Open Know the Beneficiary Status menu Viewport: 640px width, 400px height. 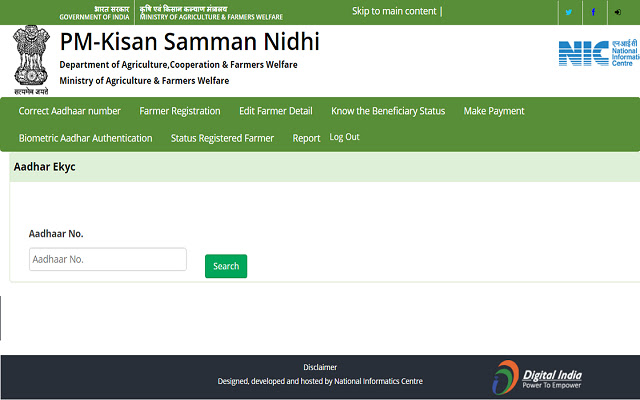click(x=388, y=111)
